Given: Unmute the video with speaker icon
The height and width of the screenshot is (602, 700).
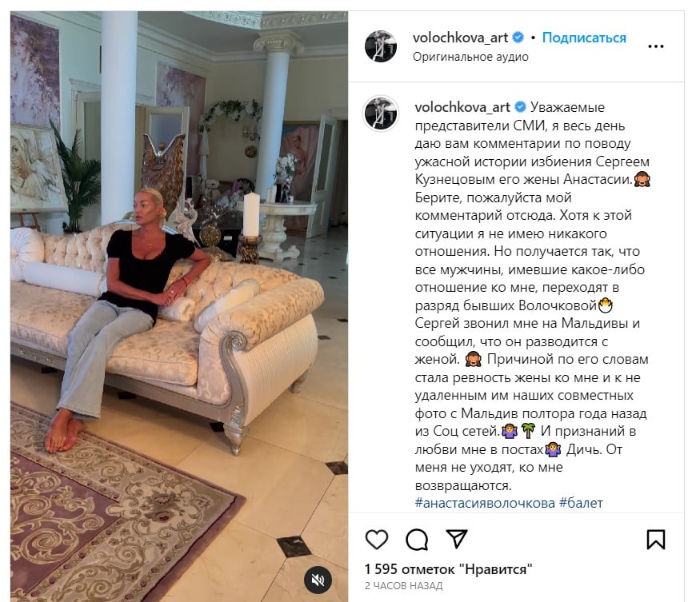Looking at the screenshot, I should (x=318, y=580).
